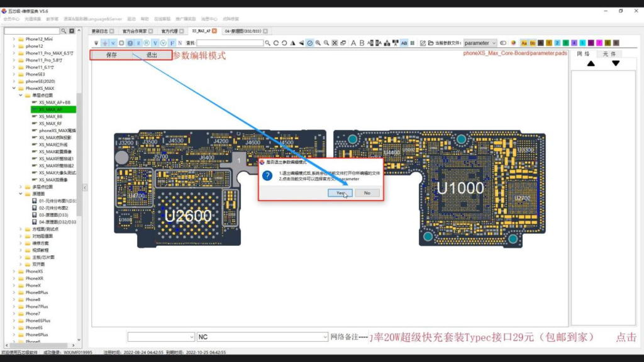Screen dimensions: 644x362
Task: Pick the blue swatch labeled 2
Action: [x=557, y=43]
